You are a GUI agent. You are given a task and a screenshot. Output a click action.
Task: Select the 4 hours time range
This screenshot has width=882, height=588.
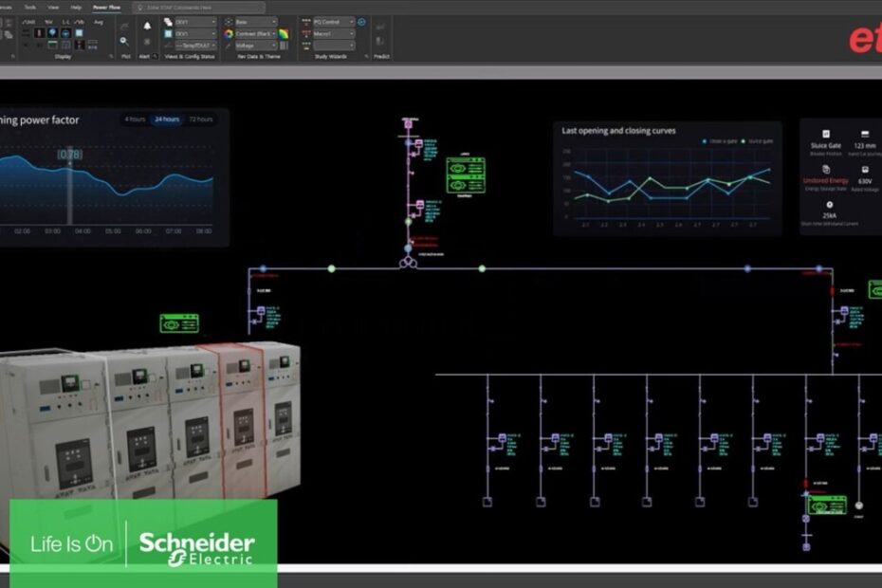point(136,119)
